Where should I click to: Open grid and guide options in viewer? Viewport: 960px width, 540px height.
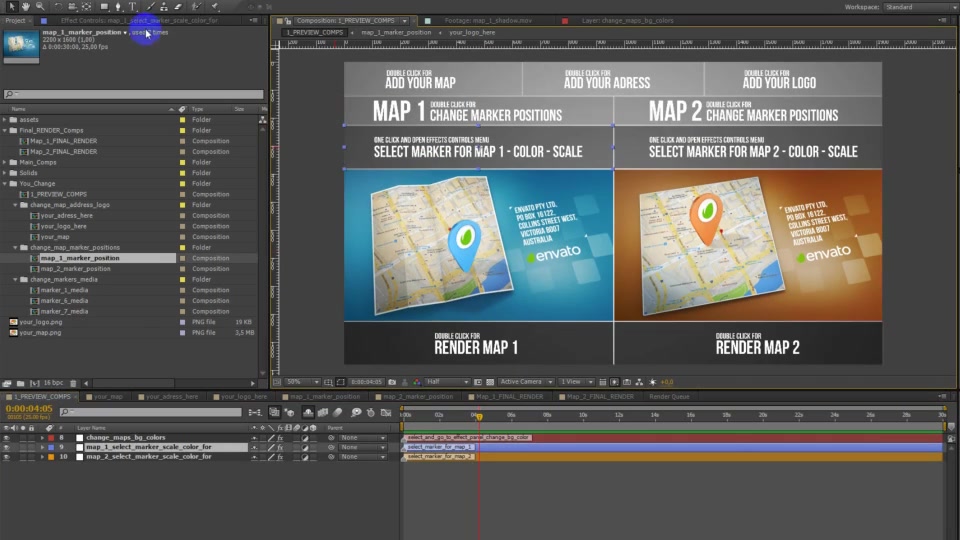328,382
